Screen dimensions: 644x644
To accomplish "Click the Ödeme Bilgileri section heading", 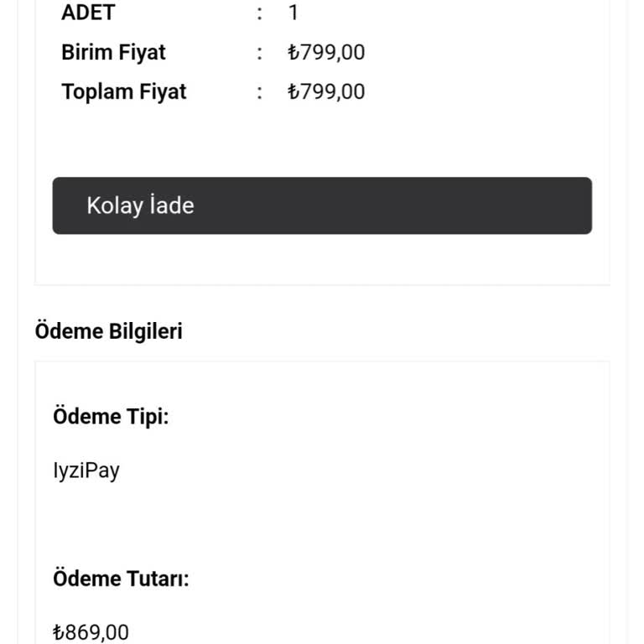I will point(108,331).
